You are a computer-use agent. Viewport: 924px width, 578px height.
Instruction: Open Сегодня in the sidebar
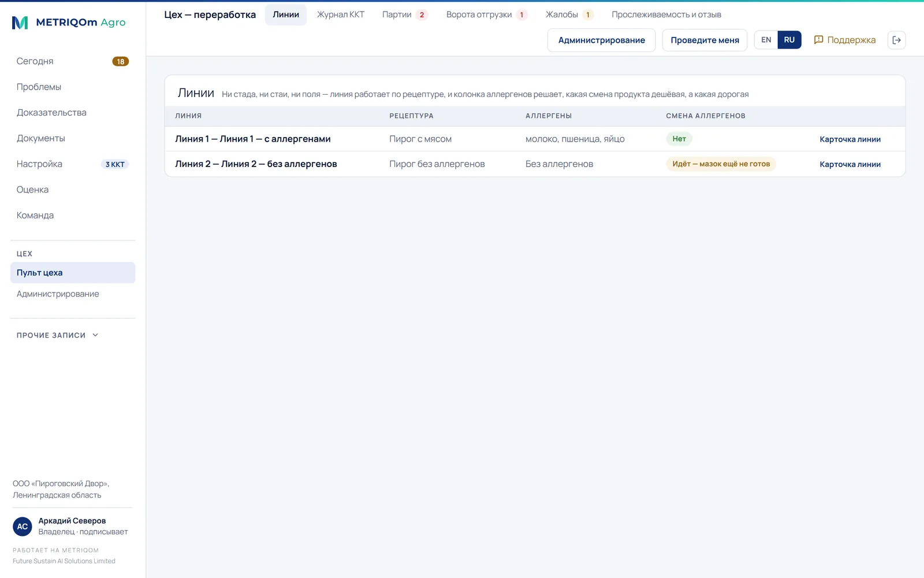coord(73,61)
